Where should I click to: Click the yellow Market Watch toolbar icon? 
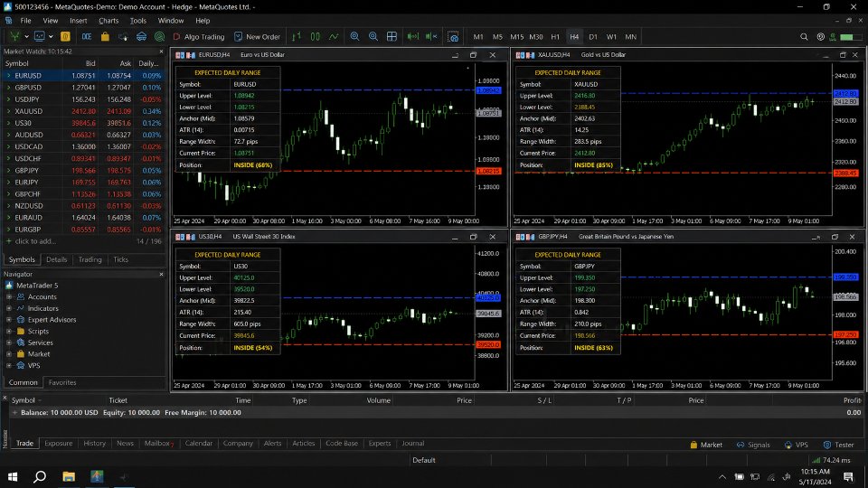tap(65, 36)
